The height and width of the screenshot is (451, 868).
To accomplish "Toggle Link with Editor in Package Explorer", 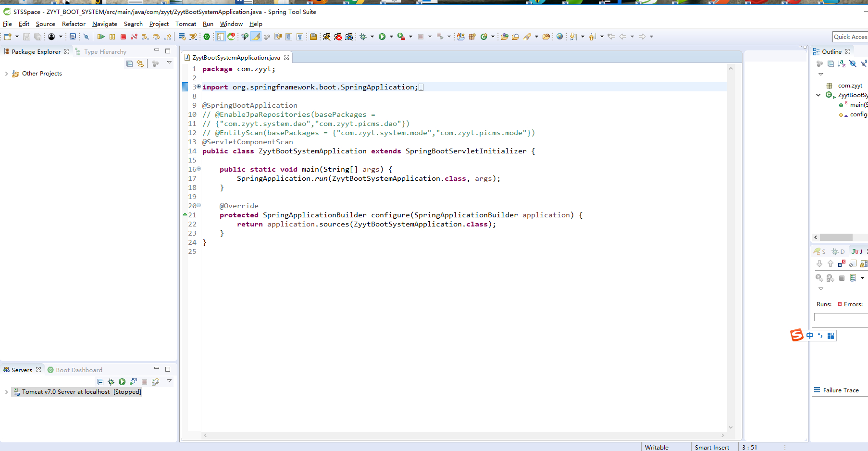I will [140, 63].
